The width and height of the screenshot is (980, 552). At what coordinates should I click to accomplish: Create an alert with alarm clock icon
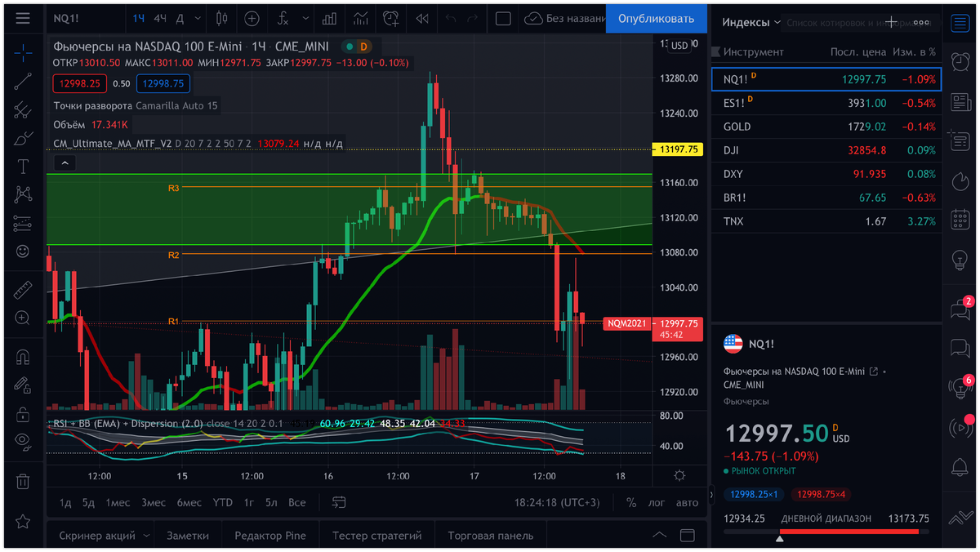point(392,18)
